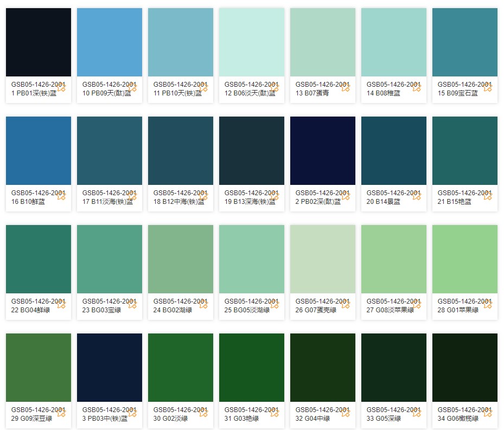Pick the 13 B07蛋青 pale green swatch
504x430 pixels.
(x=323, y=42)
